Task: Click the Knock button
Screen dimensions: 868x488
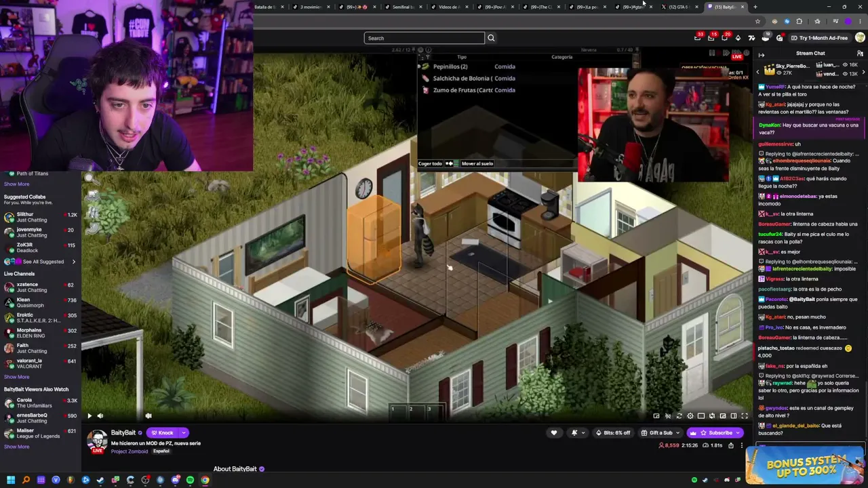Action: [162, 433]
